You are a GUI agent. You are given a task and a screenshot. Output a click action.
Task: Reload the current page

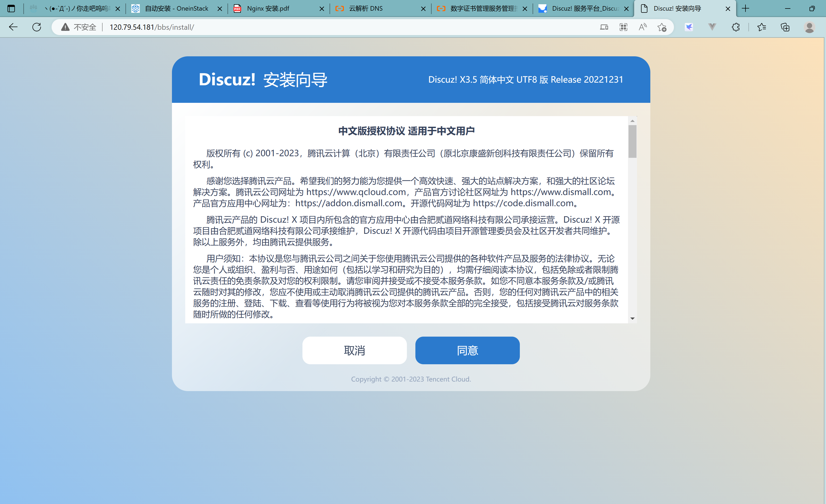coord(36,27)
